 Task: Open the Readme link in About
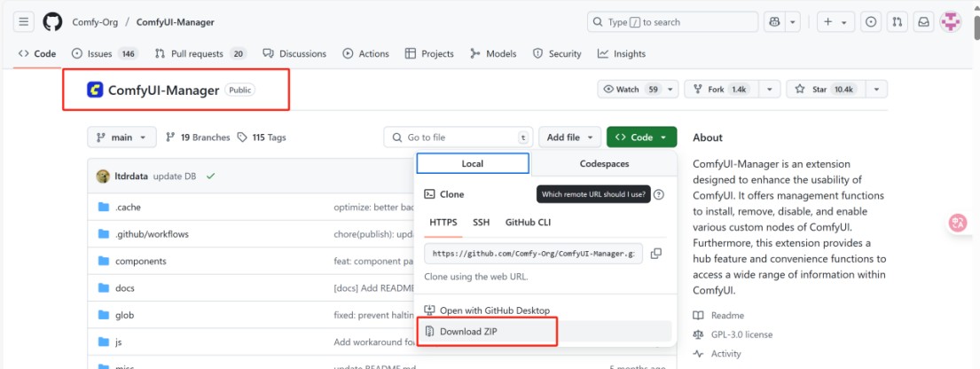(719, 315)
